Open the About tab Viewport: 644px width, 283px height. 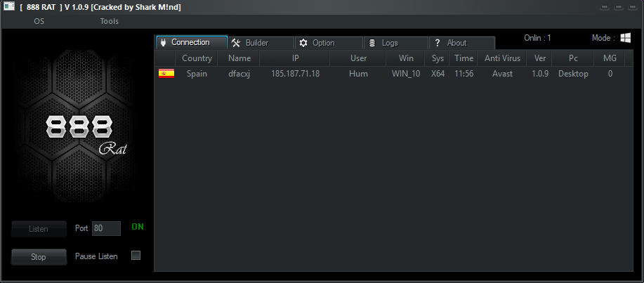[x=462, y=43]
